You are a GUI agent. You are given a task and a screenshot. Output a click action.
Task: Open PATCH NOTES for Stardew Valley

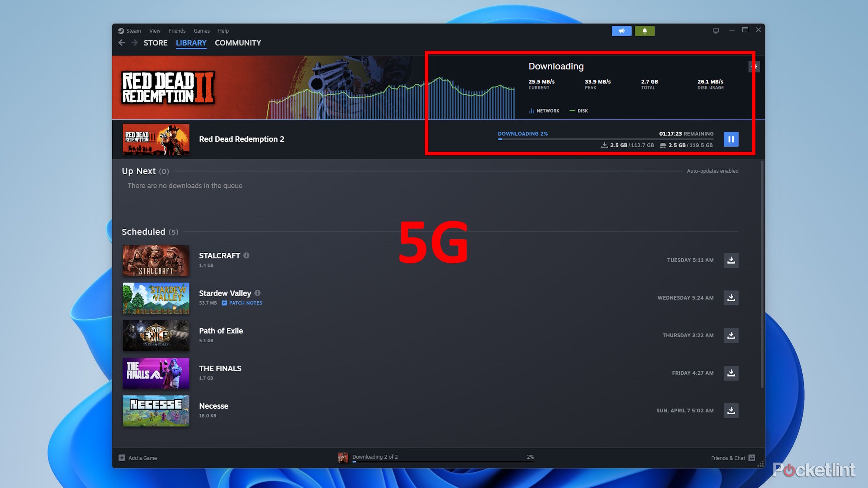point(245,303)
